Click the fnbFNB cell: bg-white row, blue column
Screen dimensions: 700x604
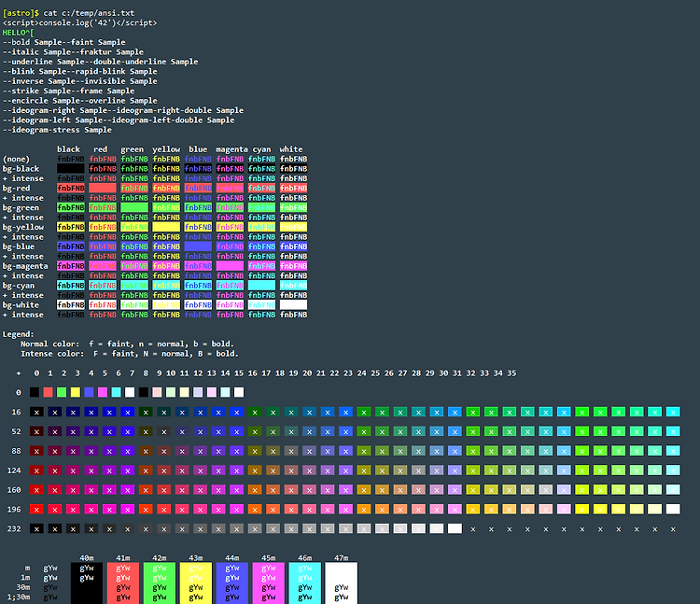click(198, 305)
